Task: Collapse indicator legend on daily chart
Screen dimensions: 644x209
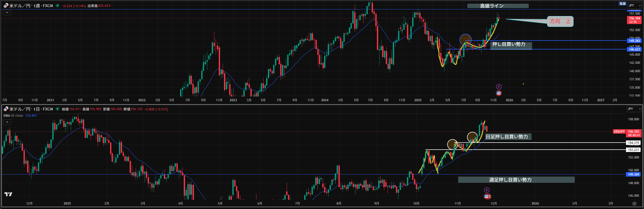Action: tap(7, 122)
